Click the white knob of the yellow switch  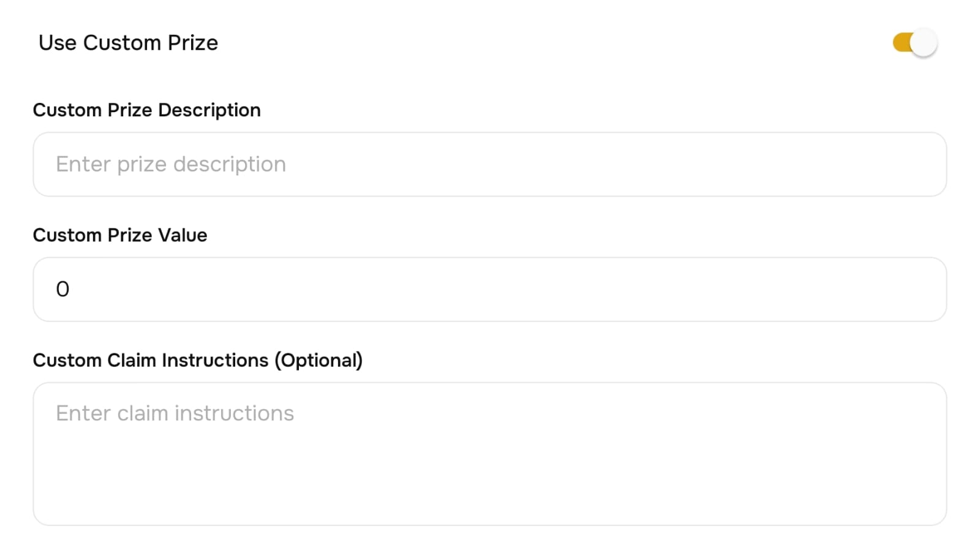924,43
